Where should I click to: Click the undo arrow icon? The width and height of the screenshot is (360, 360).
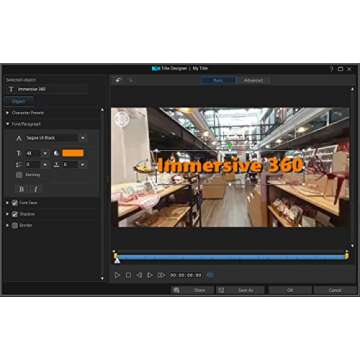[118, 80]
